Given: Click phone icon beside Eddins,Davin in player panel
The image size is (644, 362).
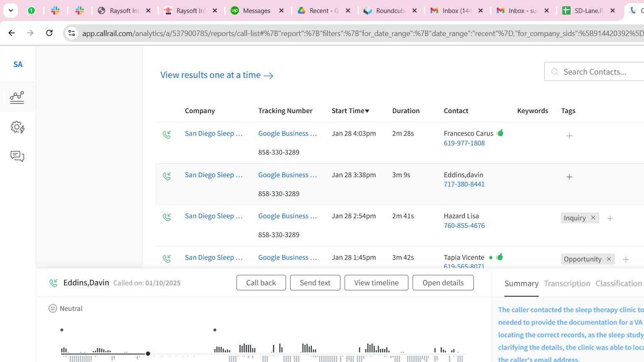Looking at the screenshot, I should [x=54, y=283].
